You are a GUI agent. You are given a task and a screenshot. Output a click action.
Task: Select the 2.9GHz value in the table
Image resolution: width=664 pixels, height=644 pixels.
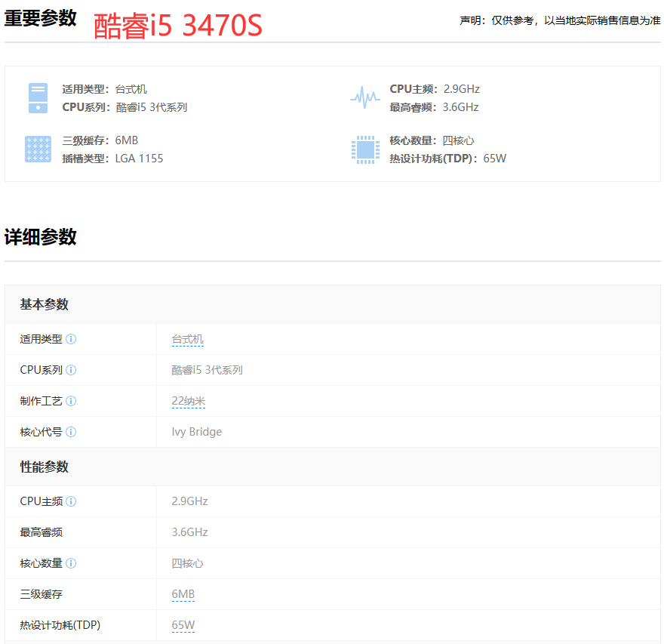189,501
